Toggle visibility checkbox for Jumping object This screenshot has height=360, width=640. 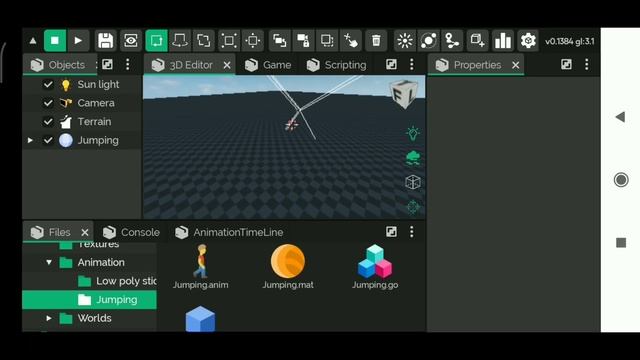click(x=48, y=140)
